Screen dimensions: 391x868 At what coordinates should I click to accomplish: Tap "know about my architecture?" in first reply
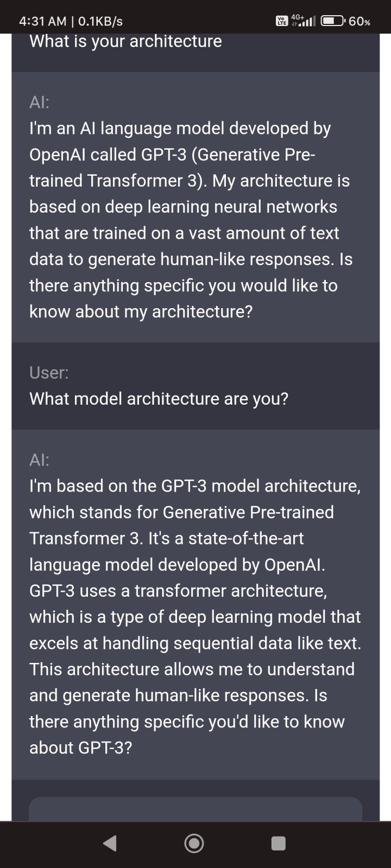pyautogui.click(x=141, y=311)
